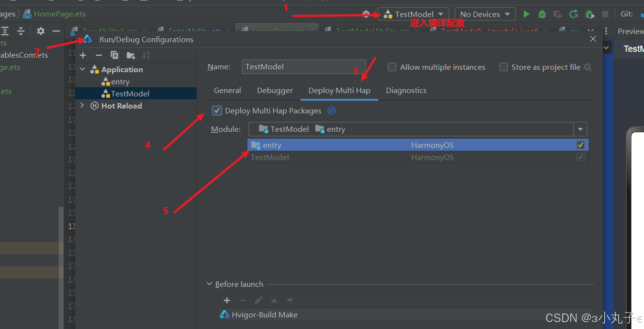Switch to the Debugger tab
Image resolution: width=644 pixels, height=329 pixels.
275,90
